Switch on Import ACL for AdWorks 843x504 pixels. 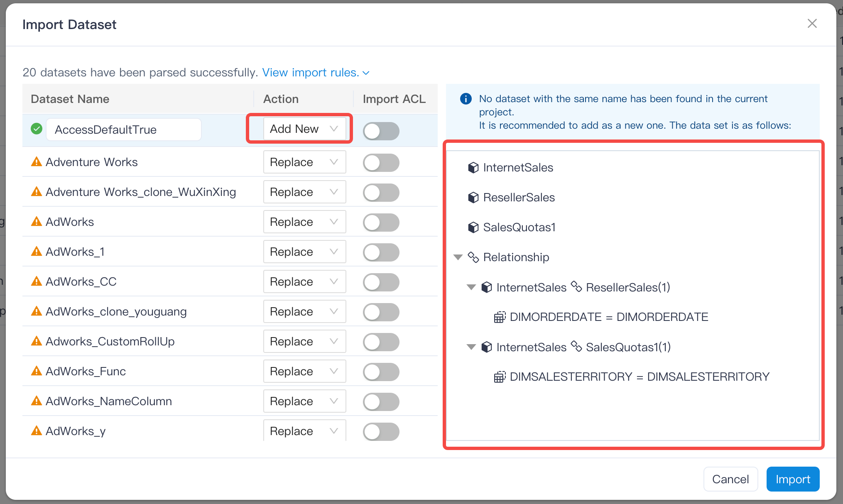381,223
